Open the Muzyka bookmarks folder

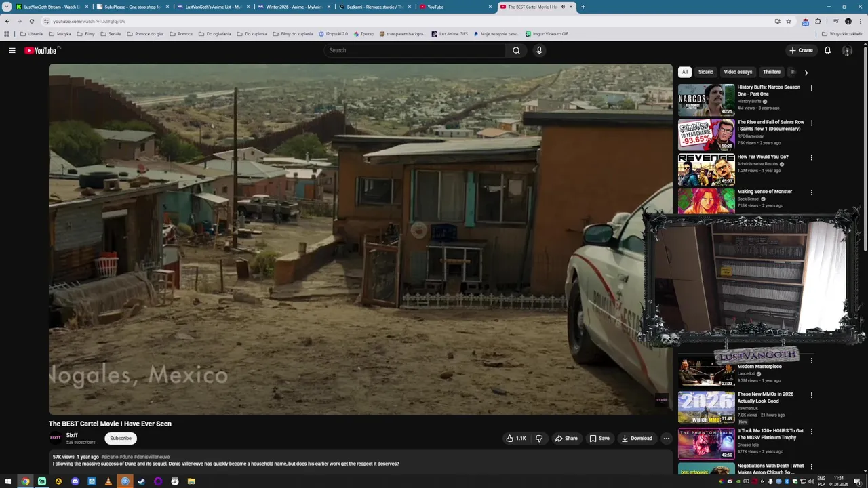point(59,33)
